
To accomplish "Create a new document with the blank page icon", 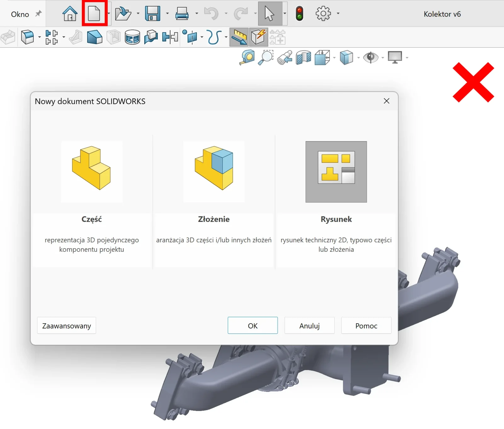I will pyautogui.click(x=94, y=14).
